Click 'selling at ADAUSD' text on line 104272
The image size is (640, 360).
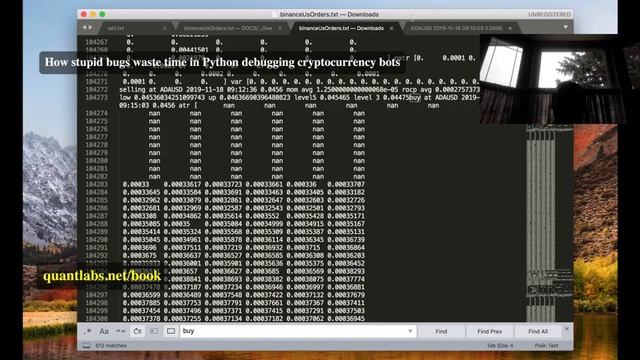(x=151, y=90)
